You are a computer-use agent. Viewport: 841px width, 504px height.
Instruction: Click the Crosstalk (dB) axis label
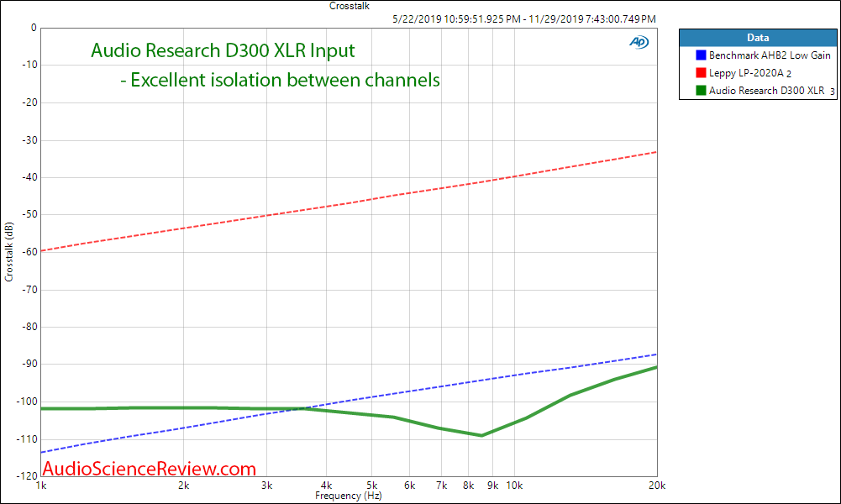pos(8,251)
